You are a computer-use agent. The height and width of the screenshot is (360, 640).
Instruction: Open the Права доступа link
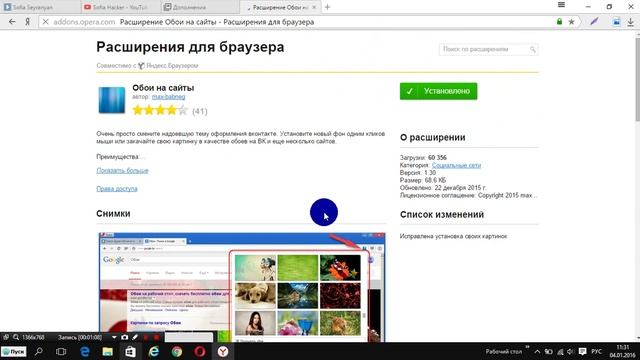117,189
